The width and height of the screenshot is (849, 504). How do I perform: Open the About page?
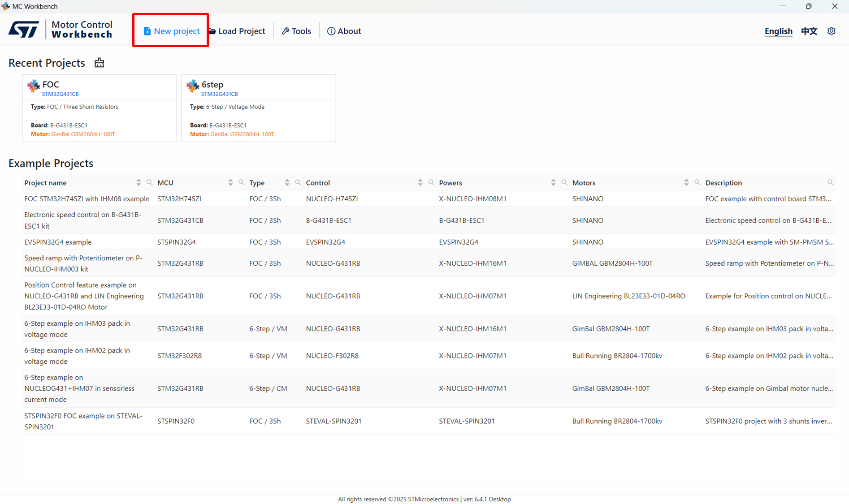[x=344, y=31]
